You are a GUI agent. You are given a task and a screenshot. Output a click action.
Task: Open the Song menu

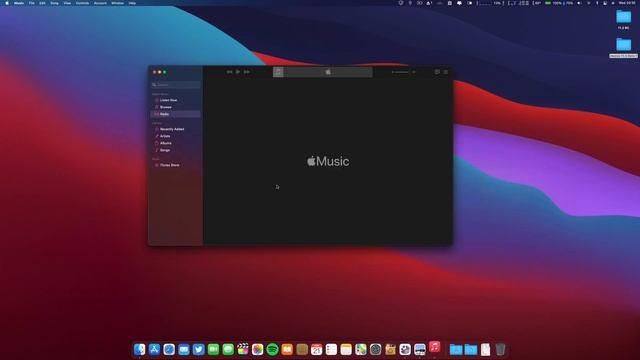(54, 3)
